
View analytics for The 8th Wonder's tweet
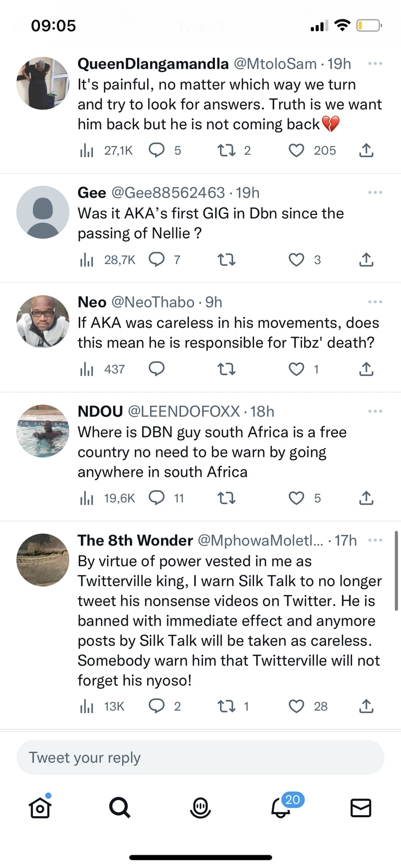coord(87,706)
